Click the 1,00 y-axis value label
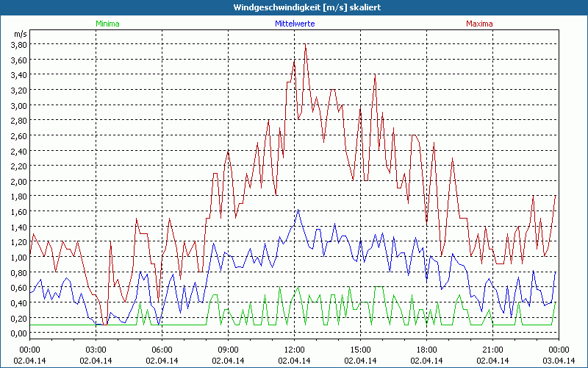Viewport: 588px width, 368px height. (x=18, y=257)
